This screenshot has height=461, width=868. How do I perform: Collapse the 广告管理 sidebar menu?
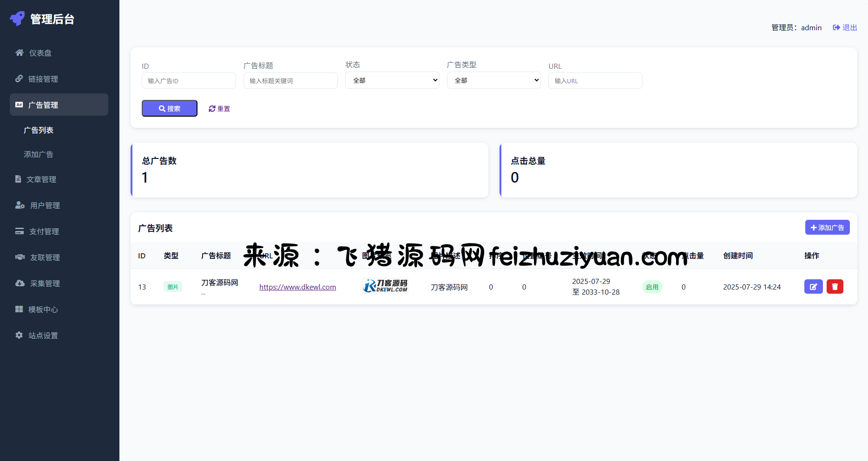59,105
